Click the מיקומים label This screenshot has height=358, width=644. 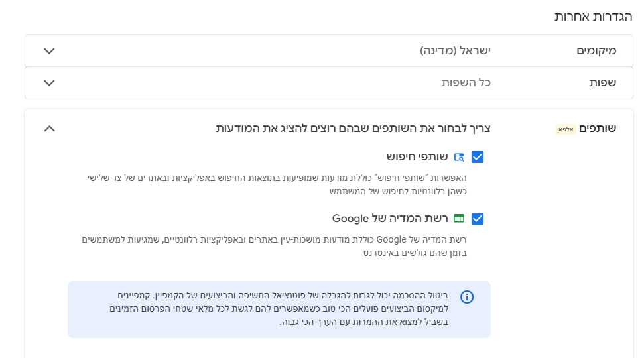(x=596, y=51)
